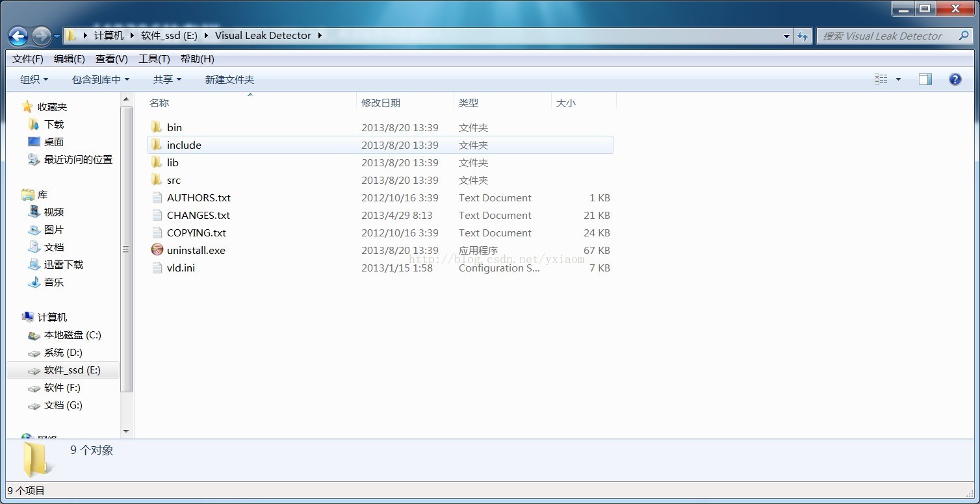Open the 组织 dropdown menu
The height and width of the screenshot is (504, 980).
tap(34, 79)
